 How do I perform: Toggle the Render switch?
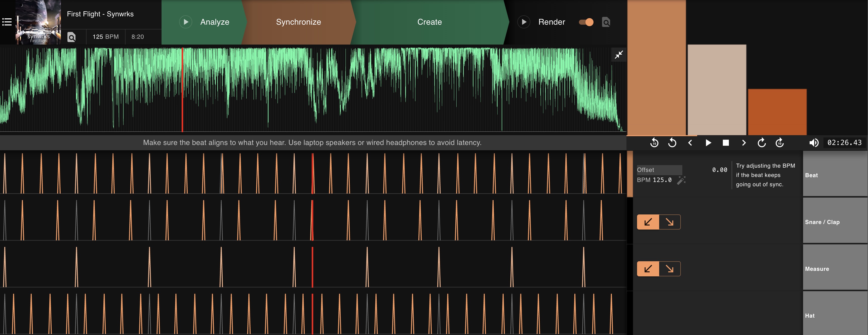586,22
